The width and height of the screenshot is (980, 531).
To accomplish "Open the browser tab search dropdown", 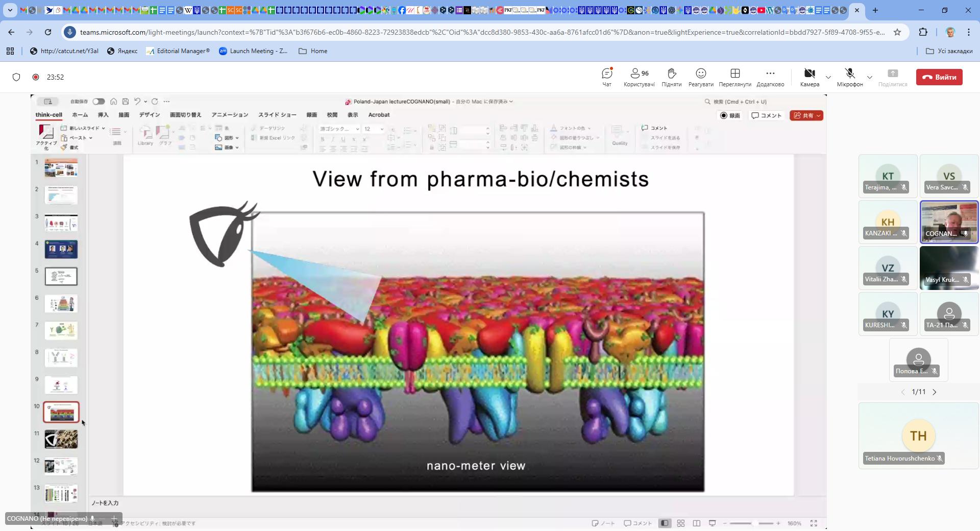I will point(10,10).
